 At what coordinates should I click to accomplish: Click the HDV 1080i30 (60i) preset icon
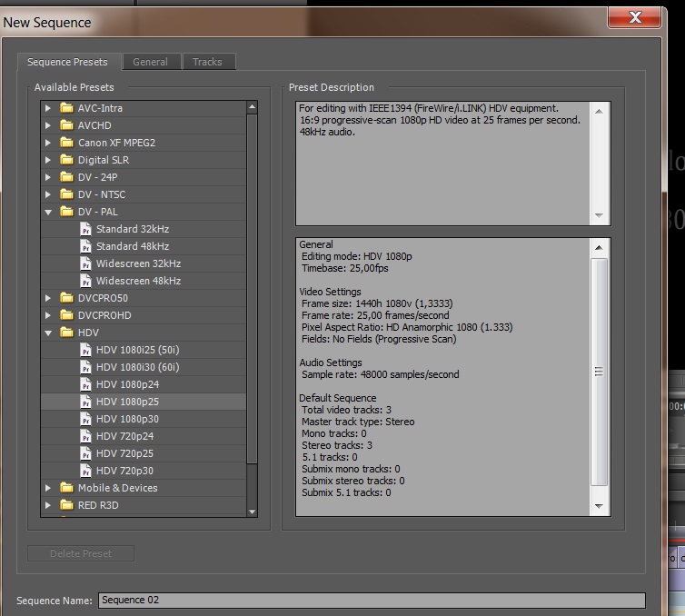85,366
